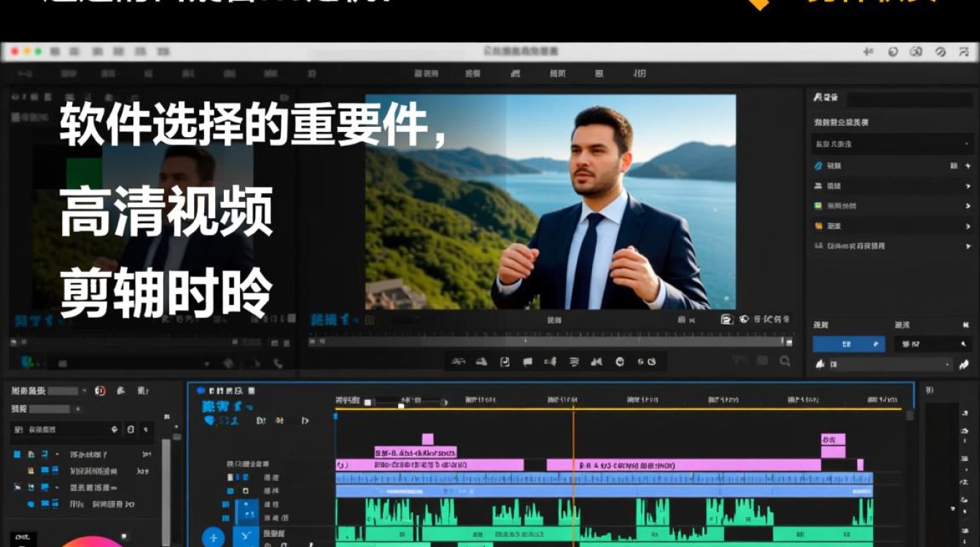This screenshot has height=547, width=980.
Task: Click the search field heading the right panel
Action: (x=909, y=98)
